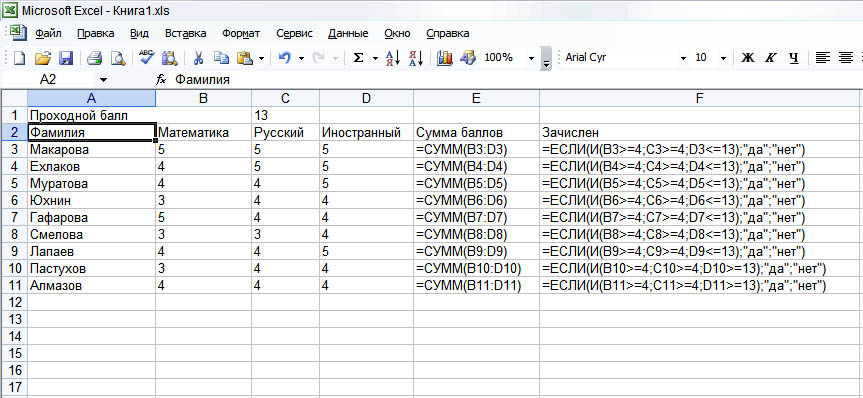Open the toolbar options overflow arrow
Image resolution: width=863 pixels, height=398 pixels.
(x=546, y=58)
